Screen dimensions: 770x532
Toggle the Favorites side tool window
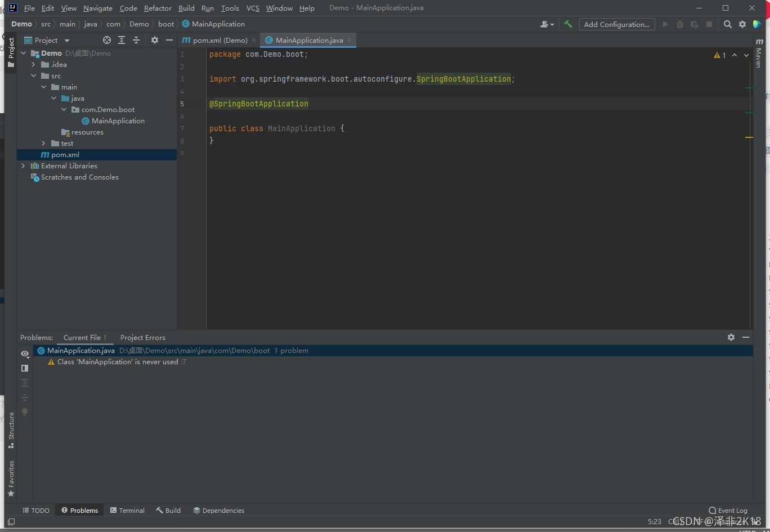tap(11, 479)
